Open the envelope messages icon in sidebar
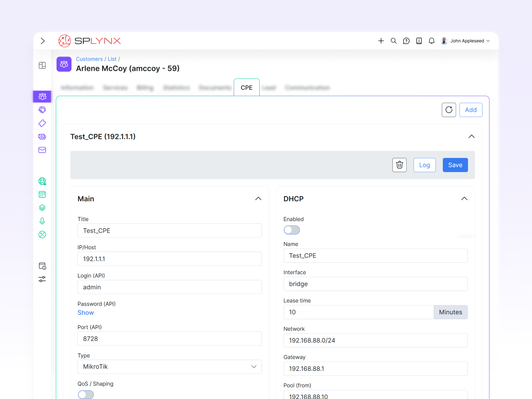This screenshot has width=532, height=399. [42, 150]
